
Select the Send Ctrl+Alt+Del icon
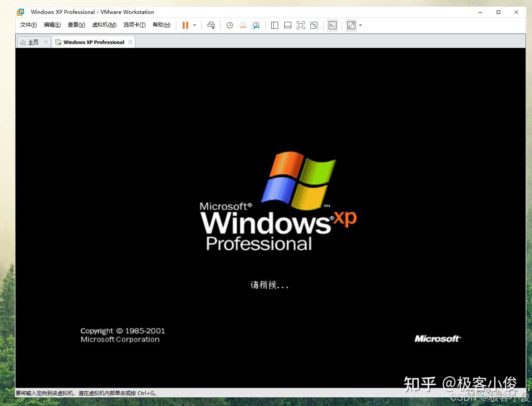[211, 25]
